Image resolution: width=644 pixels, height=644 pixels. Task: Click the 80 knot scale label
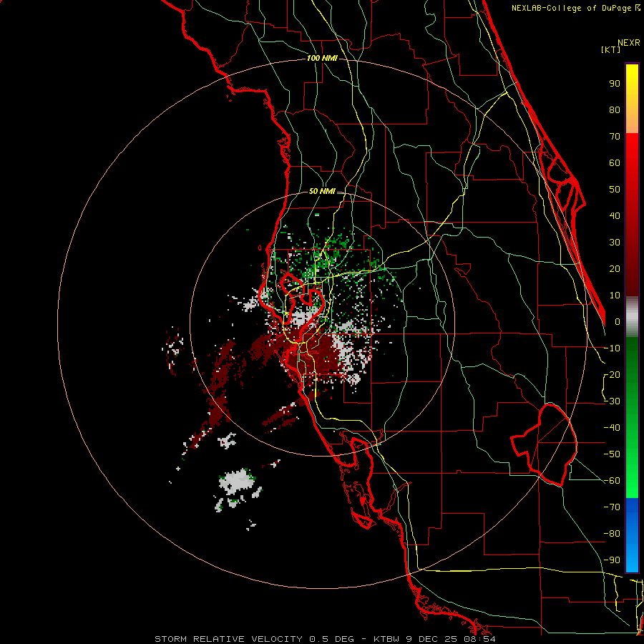point(615,109)
